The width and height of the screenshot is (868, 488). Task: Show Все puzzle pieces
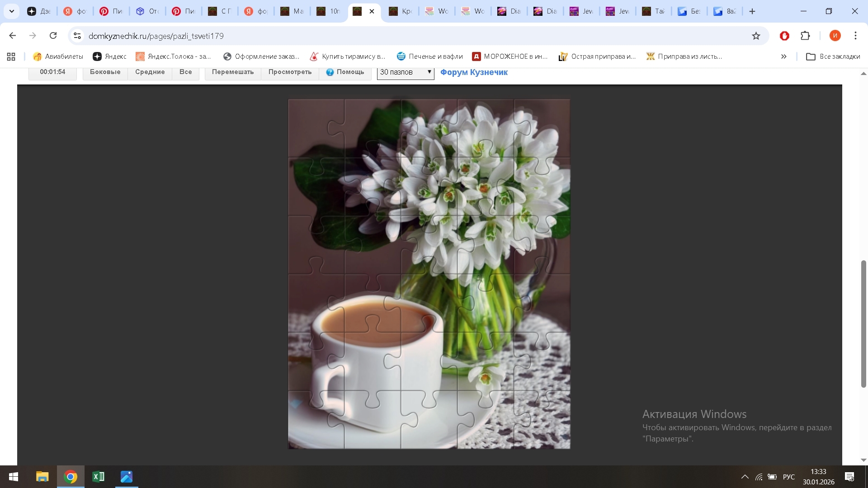pyautogui.click(x=185, y=72)
